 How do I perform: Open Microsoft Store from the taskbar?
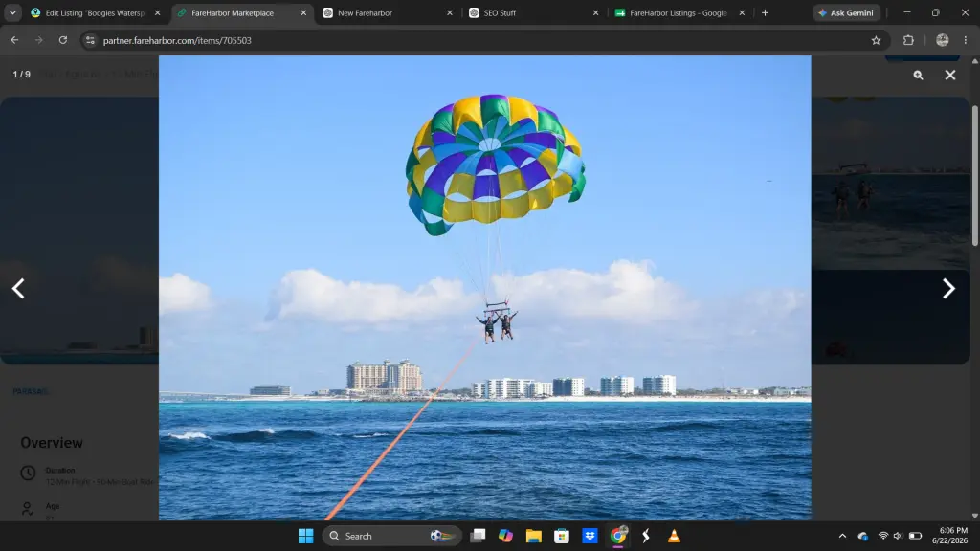[561, 536]
